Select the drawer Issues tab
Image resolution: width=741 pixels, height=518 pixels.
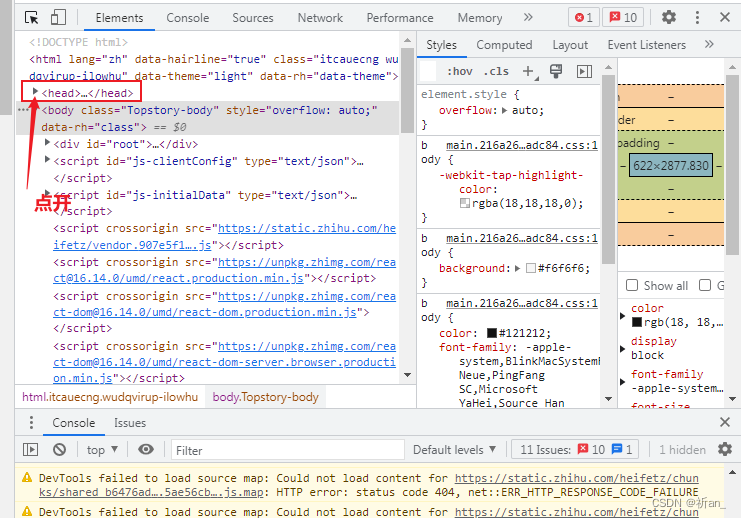(130, 423)
